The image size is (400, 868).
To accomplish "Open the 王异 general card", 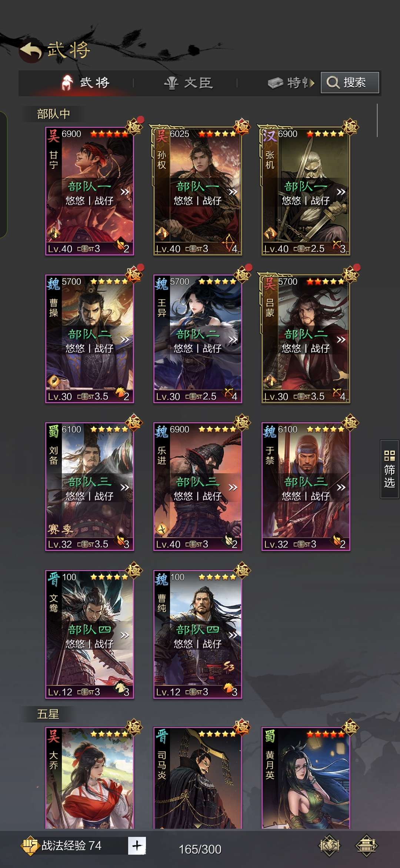I will [x=197, y=339].
